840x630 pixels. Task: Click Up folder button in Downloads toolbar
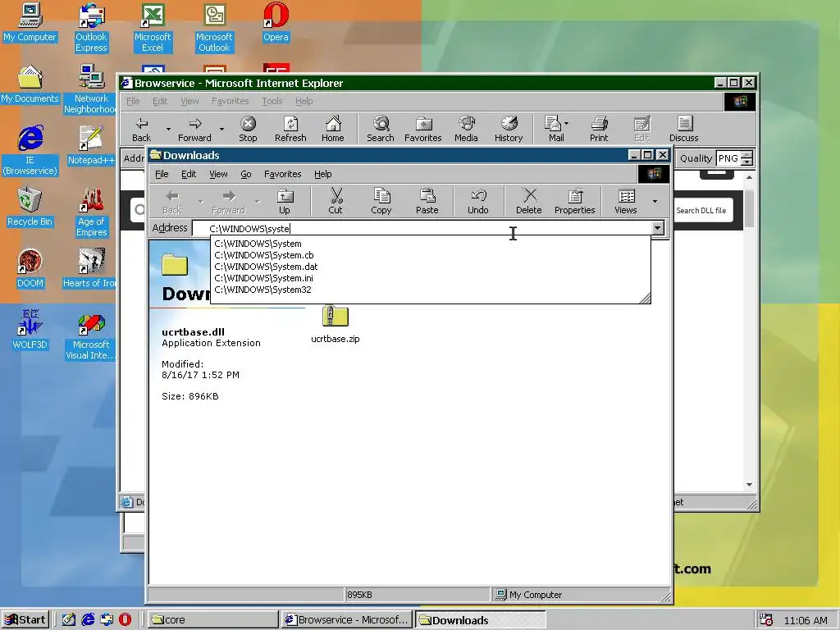coord(285,201)
